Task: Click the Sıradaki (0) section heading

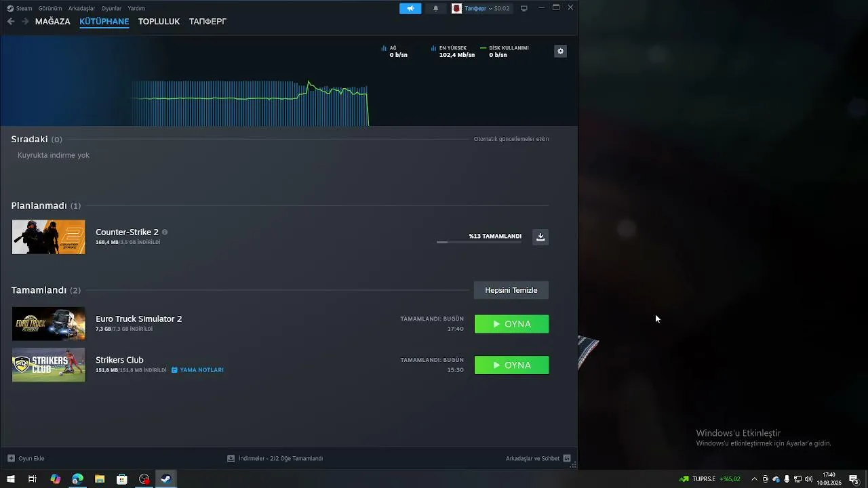Action: [37, 139]
